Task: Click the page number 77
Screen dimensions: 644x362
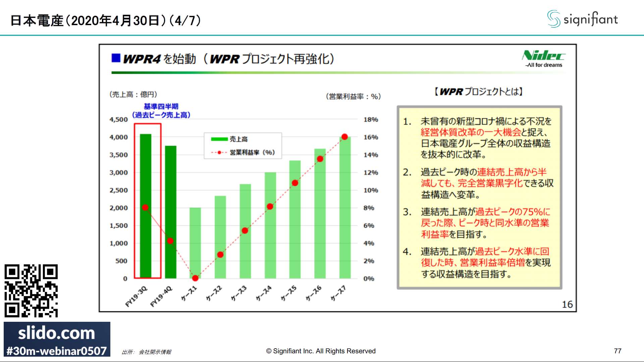Action: click(x=618, y=351)
